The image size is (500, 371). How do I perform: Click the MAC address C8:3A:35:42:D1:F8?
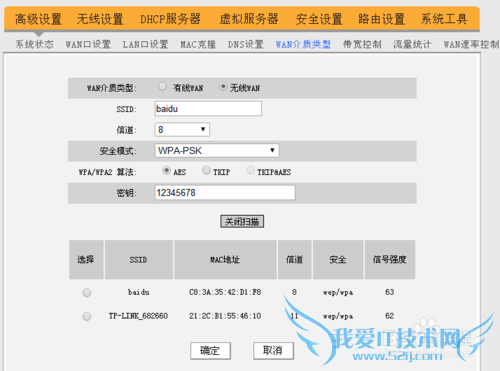pos(225,292)
